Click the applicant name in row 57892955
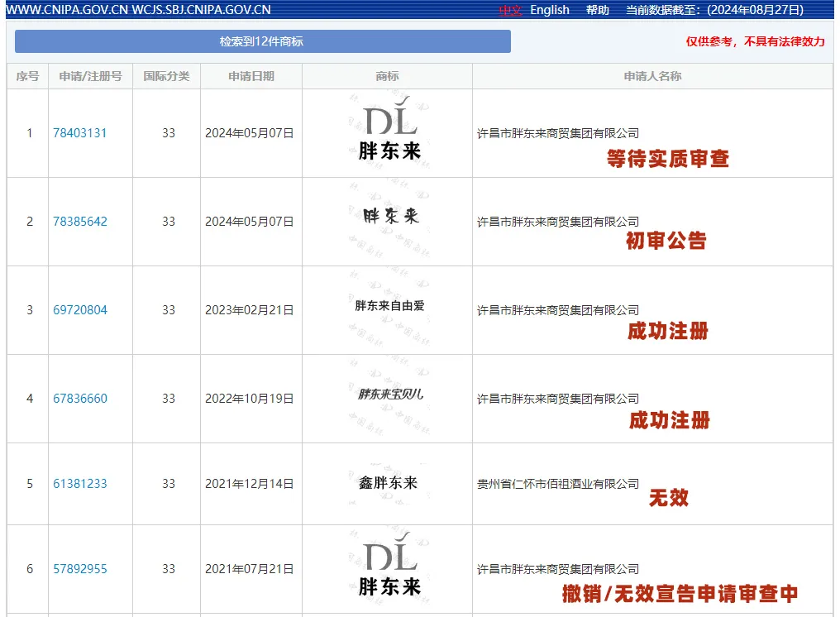This screenshot has width=840, height=617. (558, 569)
